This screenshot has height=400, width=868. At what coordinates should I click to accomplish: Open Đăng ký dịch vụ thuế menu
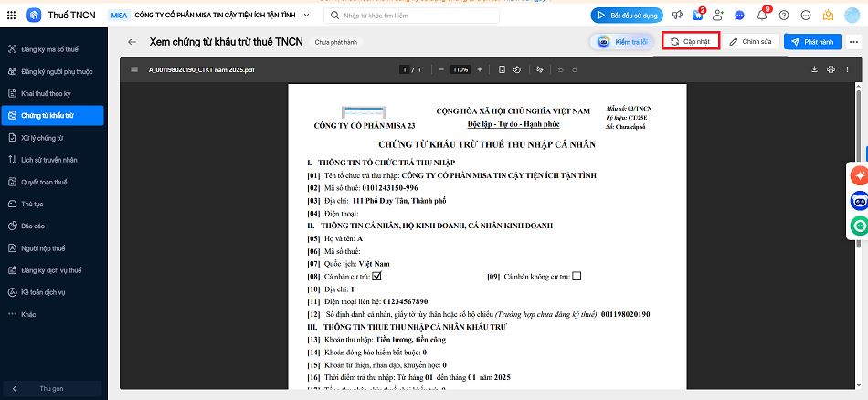pyautogui.click(x=52, y=270)
